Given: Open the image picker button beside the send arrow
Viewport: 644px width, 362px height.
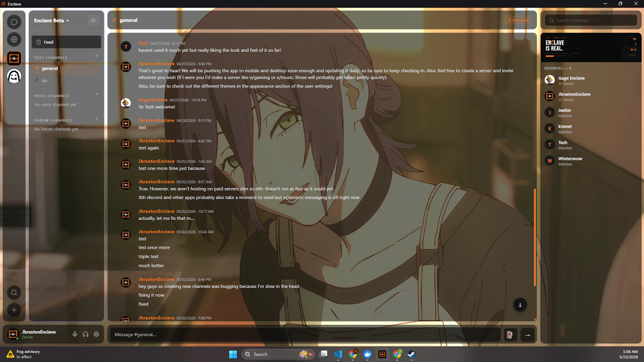Looking at the screenshot, I should (x=510, y=335).
